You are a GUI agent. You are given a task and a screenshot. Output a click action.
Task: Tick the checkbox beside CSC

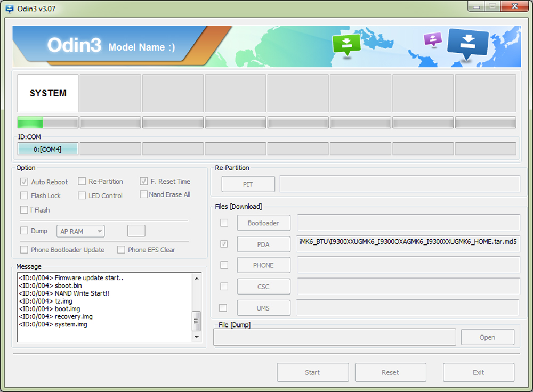[224, 287]
